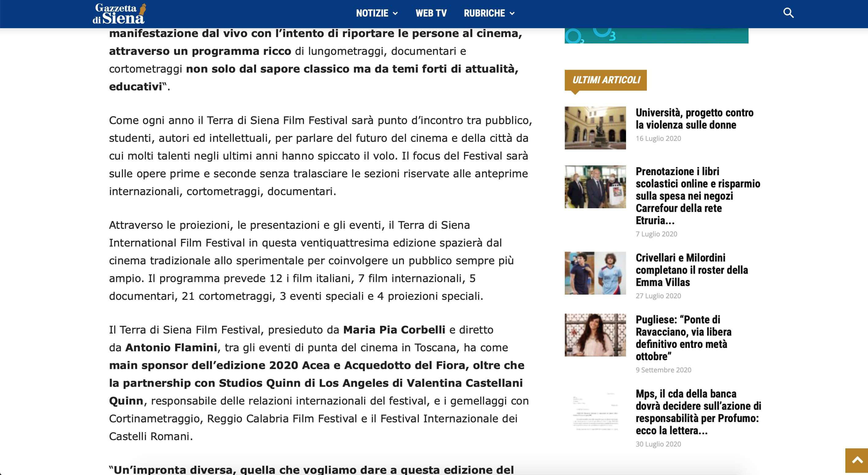Open article "Crivellari e Milordini completano il roster"
This screenshot has height=475, width=868.
[x=691, y=270]
